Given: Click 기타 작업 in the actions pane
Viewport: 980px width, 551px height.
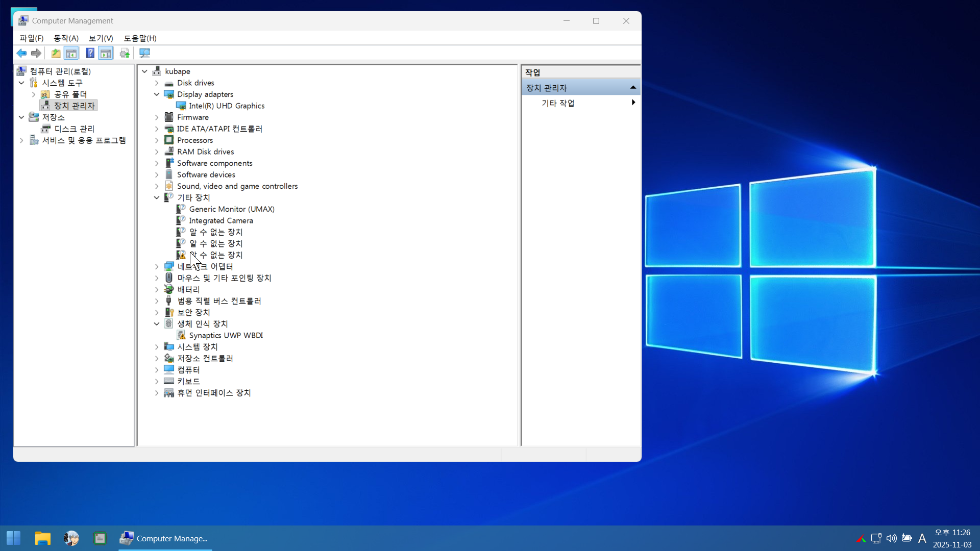Looking at the screenshot, I should point(558,103).
